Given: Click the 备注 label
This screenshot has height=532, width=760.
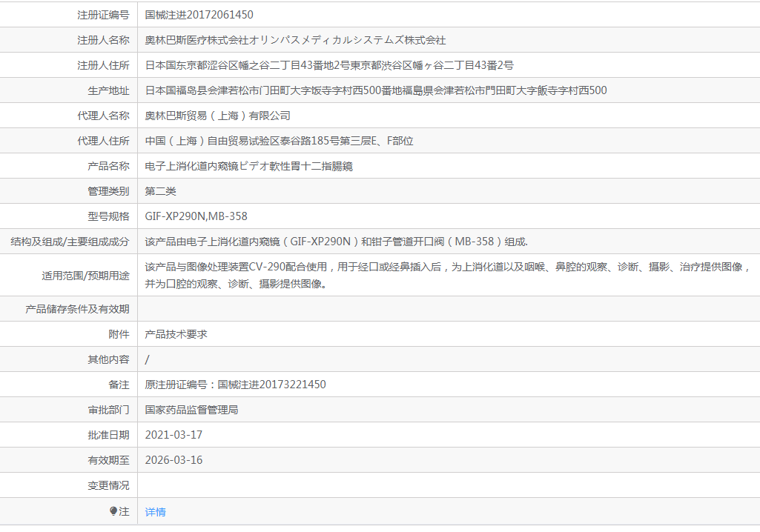Looking at the screenshot, I should coord(119,385).
